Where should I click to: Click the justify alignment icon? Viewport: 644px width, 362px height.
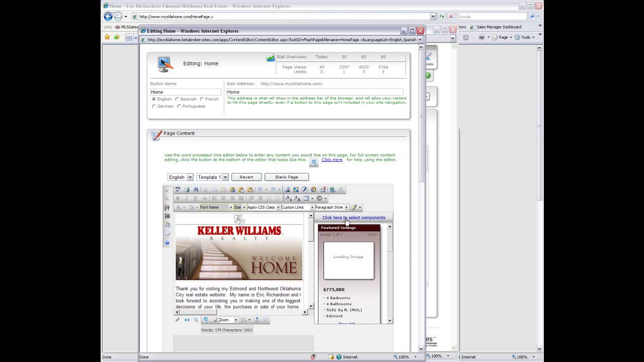[241, 198]
